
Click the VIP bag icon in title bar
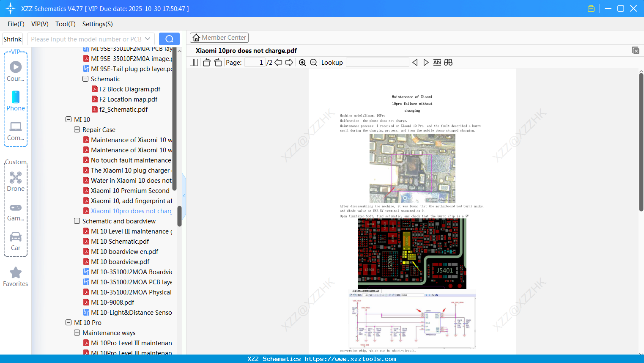pyautogui.click(x=591, y=8)
